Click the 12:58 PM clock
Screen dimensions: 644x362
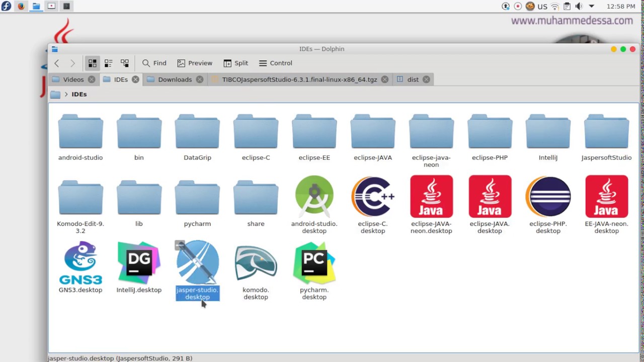[x=621, y=7]
